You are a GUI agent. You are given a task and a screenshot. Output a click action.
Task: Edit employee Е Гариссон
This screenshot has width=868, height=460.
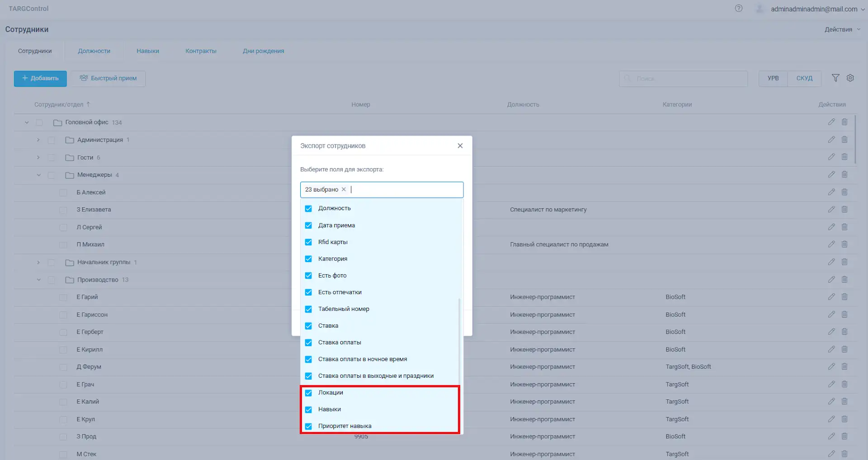click(831, 314)
